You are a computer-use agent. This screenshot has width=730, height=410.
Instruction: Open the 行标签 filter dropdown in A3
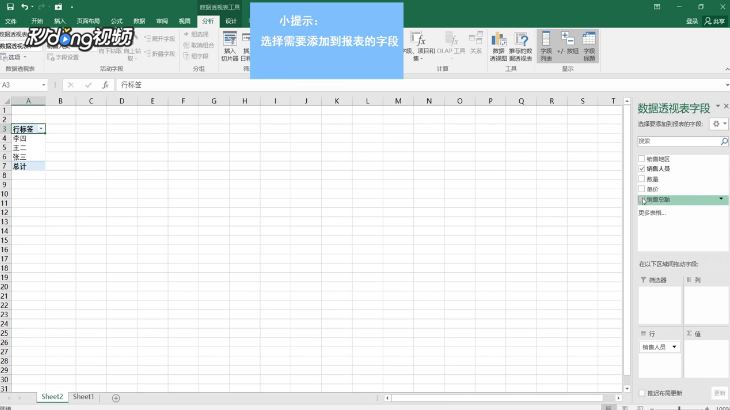(41, 129)
